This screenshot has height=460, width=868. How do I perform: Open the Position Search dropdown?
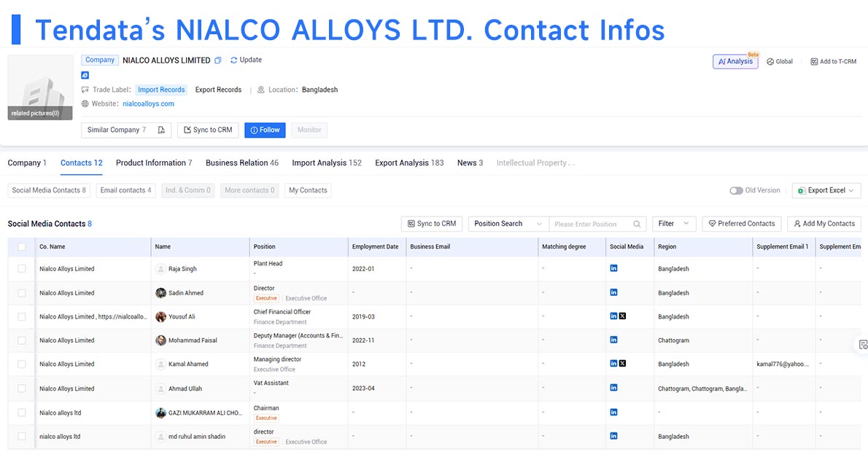[x=508, y=224]
